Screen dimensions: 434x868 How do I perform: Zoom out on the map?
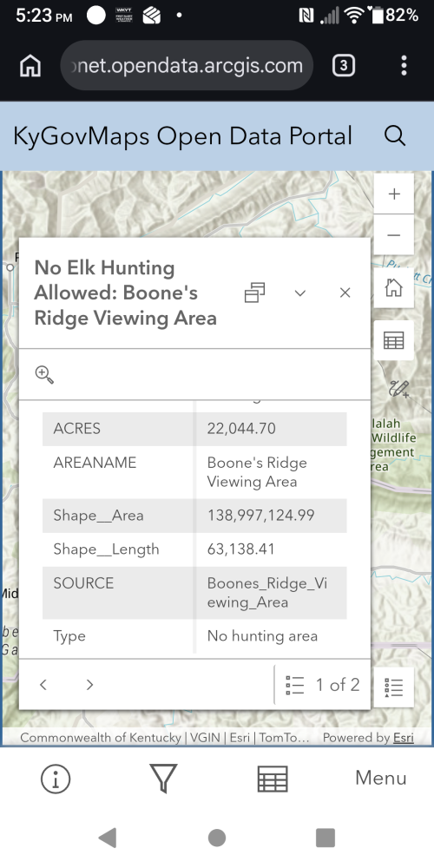393,235
